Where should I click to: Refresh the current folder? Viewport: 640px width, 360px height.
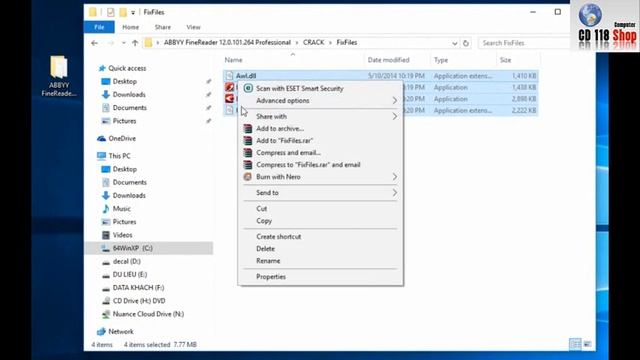[x=466, y=43]
